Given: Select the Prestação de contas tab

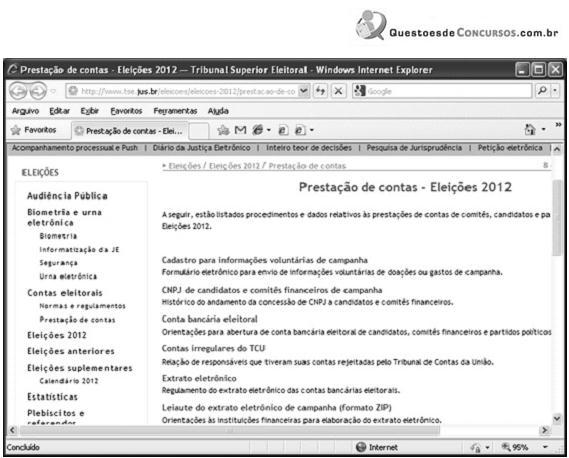Looking at the screenshot, I should coord(130,131).
